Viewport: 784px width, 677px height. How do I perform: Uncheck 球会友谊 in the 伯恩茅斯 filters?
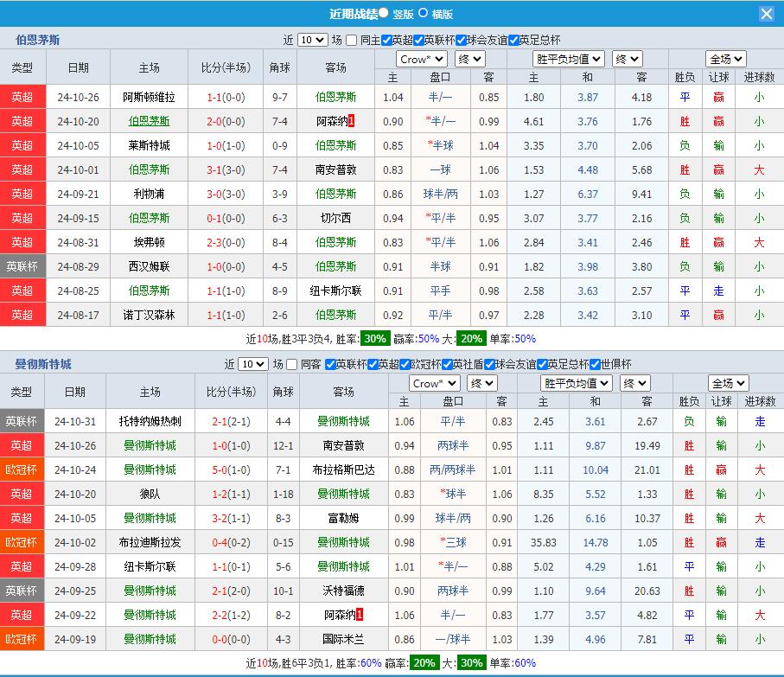coord(461,40)
